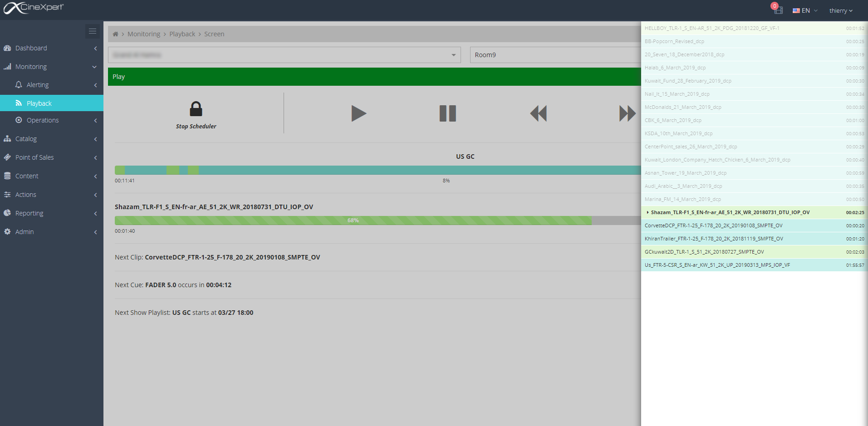Open the notifications film icon
Screen dimensions: 868x426
(x=778, y=10)
